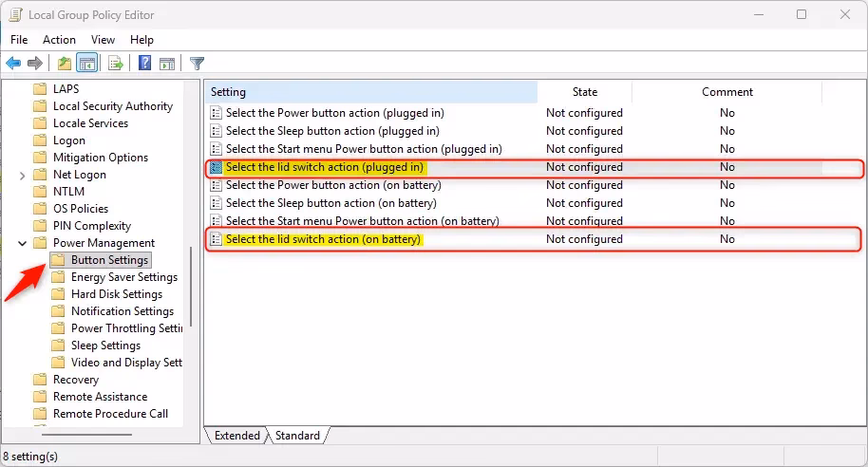868x467 pixels.
Task: Click the Filter funnel icon
Action: pyautogui.click(x=197, y=64)
